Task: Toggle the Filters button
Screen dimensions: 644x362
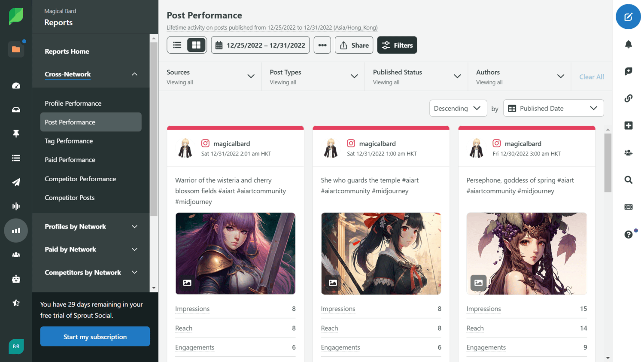Action: point(397,45)
